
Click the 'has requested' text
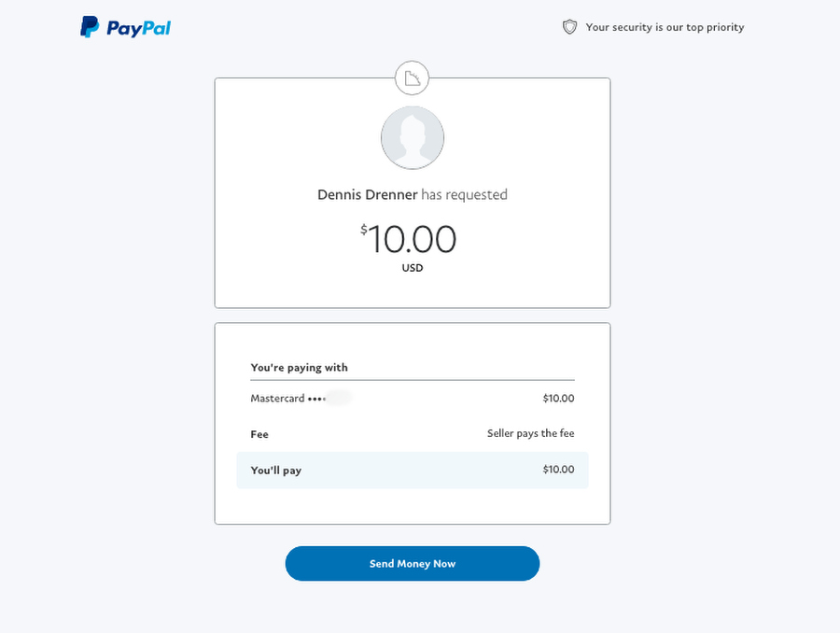pos(464,194)
